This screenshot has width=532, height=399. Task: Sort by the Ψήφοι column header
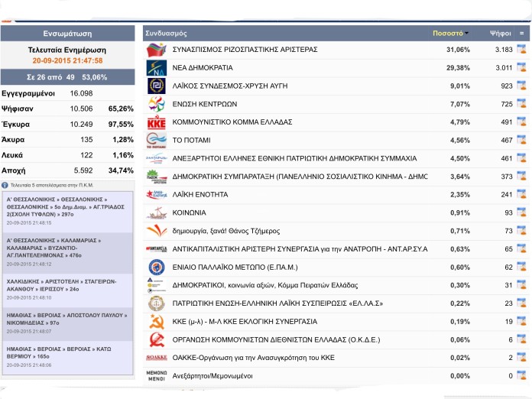(501, 34)
